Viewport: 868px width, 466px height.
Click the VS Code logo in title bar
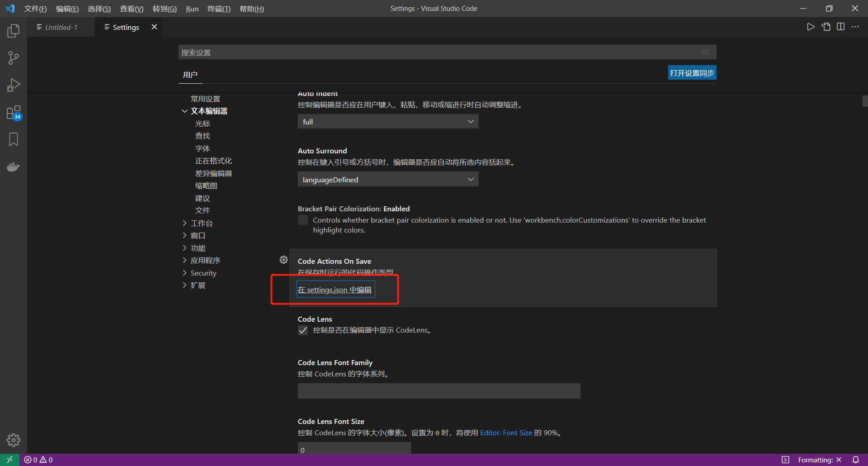point(10,9)
